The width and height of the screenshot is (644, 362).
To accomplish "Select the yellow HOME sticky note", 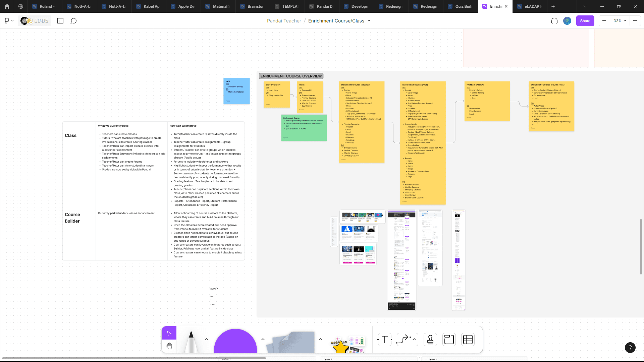I will tap(310, 97).
